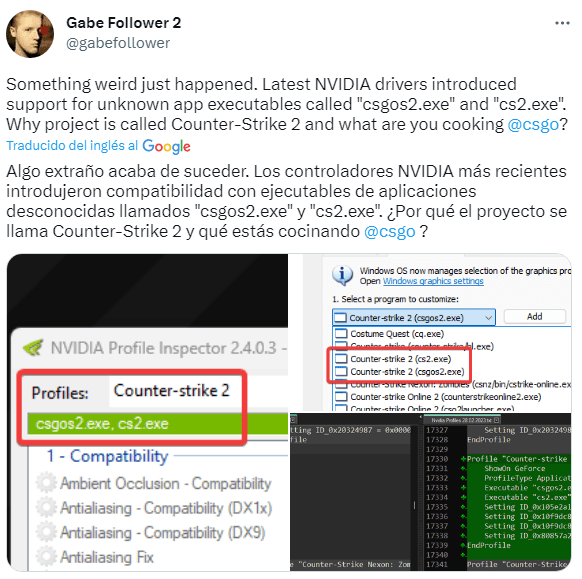The image size is (582, 579).
Task: Open the tweet's three-dot more options menu
Action: [x=562, y=23]
